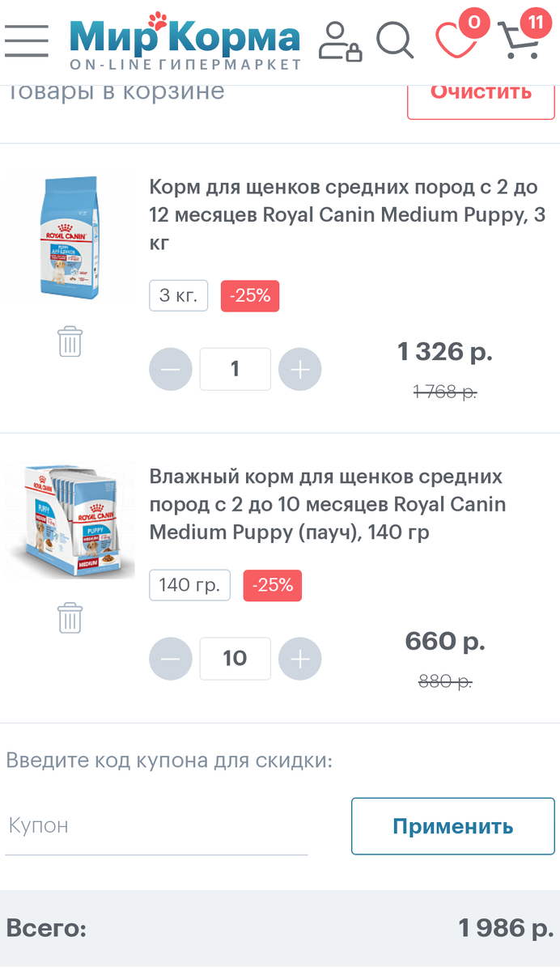Screen dimensions: 560x971
Task: Select the 3 кг. weight tag
Action: point(178,295)
